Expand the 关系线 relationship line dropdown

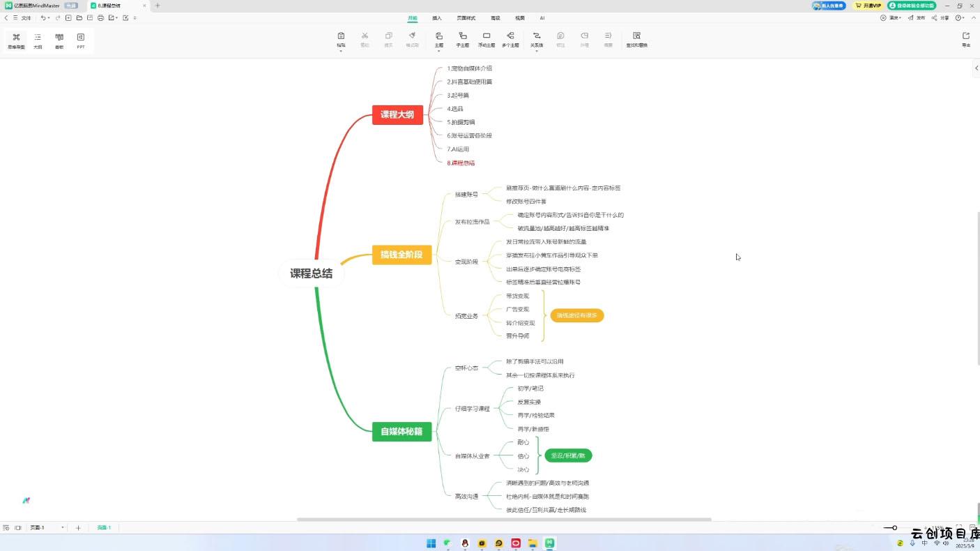[x=536, y=51]
